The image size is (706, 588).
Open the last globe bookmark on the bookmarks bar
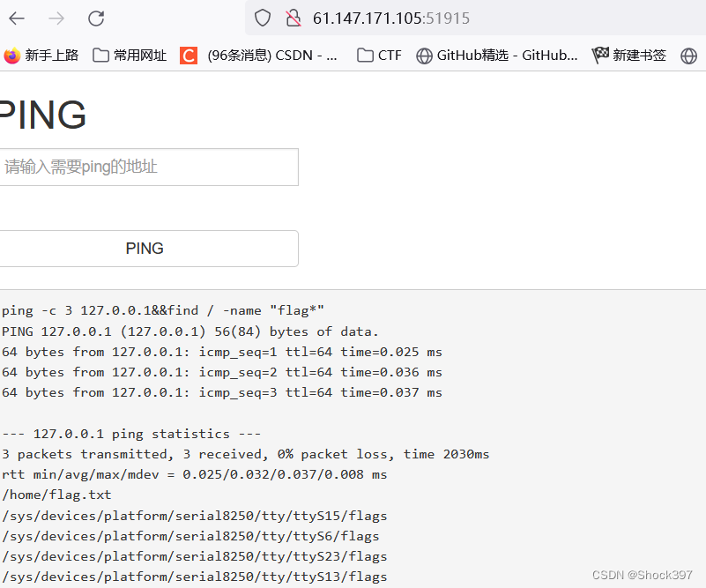click(x=688, y=56)
